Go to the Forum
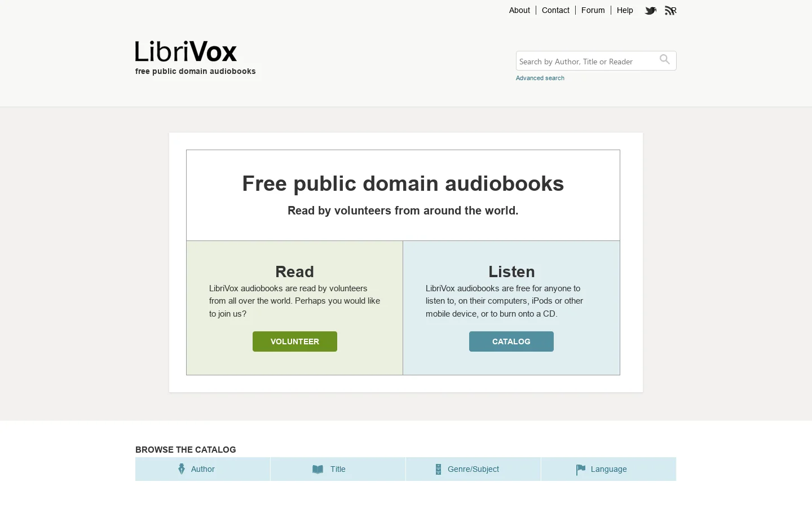This screenshot has width=812, height=508. pyautogui.click(x=593, y=10)
